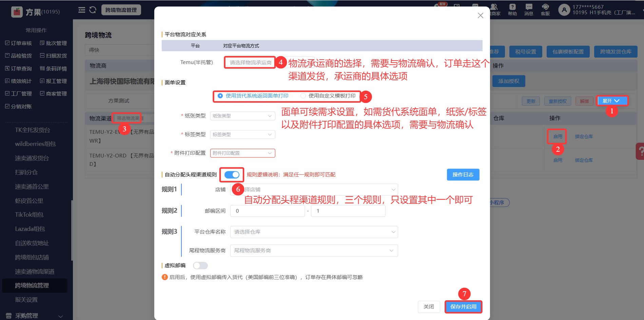Switch to the 跨境物流管理 top tab
This screenshot has width=644, height=320.
pos(121,10)
